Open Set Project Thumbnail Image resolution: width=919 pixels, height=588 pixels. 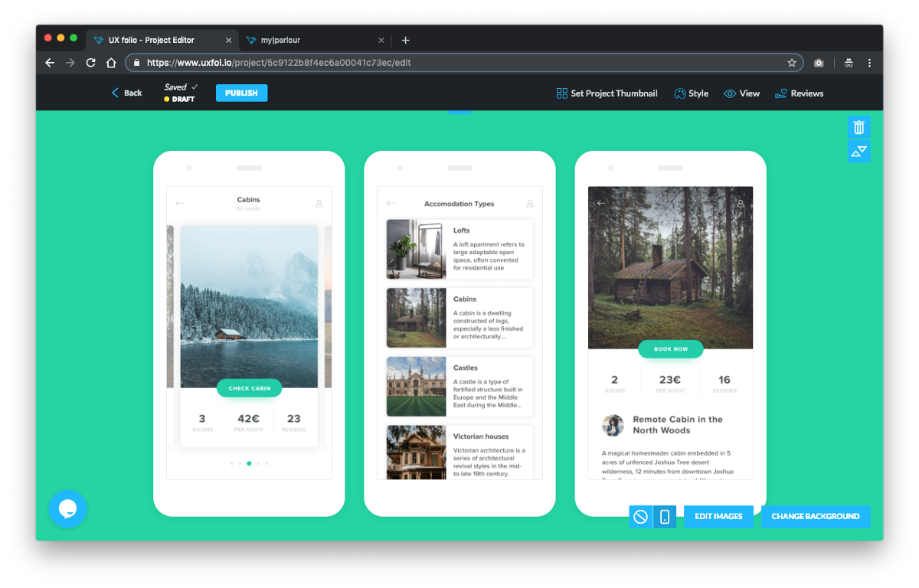607,93
